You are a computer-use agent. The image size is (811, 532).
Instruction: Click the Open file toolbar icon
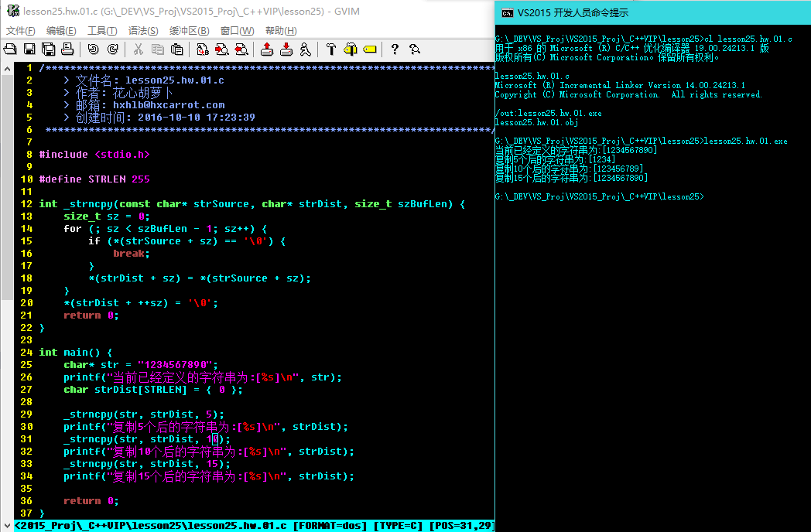[11, 49]
